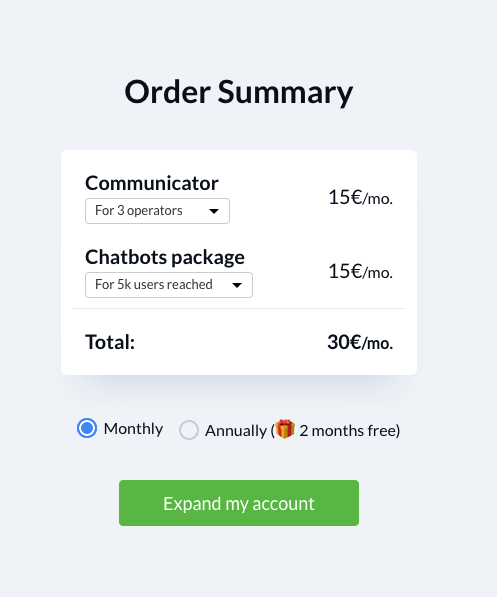Click the 30€/mo. total price
The width and height of the screenshot is (497, 597).
pyautogui.click(x=360, y=342)
